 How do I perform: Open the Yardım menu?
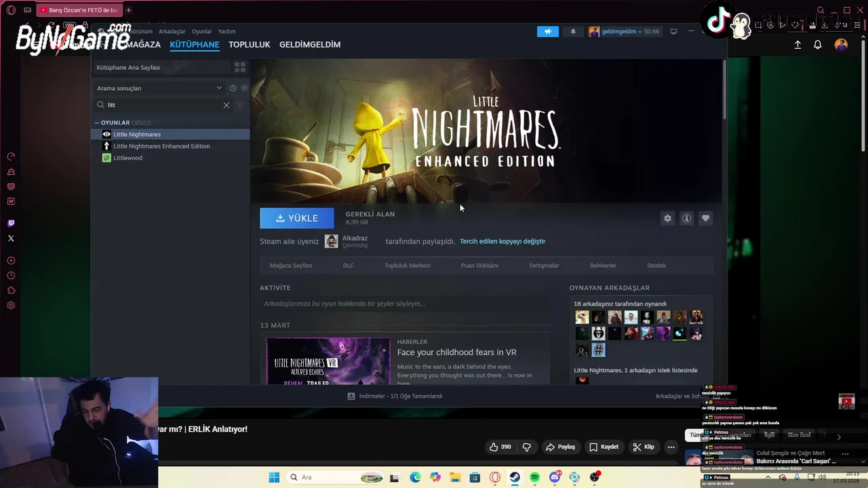(x=226, y=31)
